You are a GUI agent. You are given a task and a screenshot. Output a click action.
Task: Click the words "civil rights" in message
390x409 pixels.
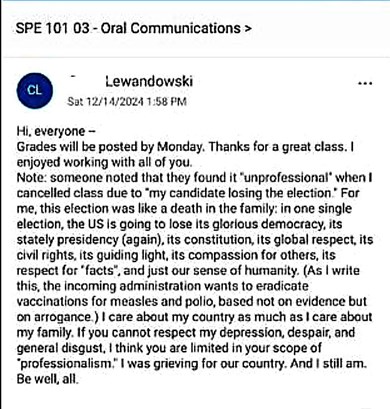coord(46,255)
